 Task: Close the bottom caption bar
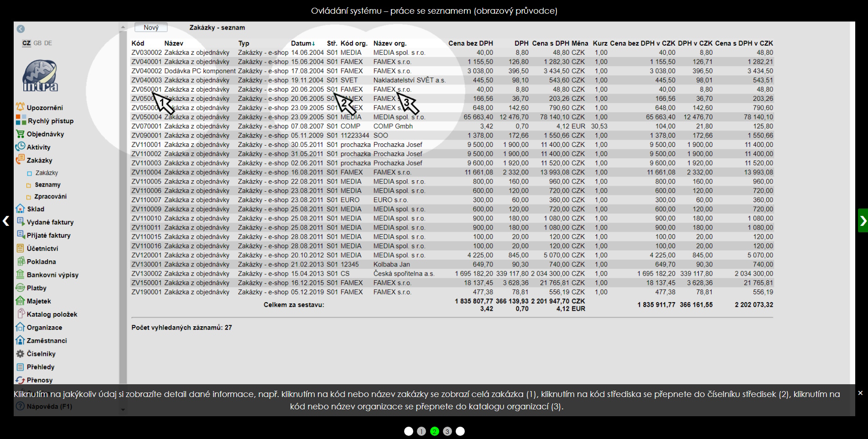pos(860,393)
